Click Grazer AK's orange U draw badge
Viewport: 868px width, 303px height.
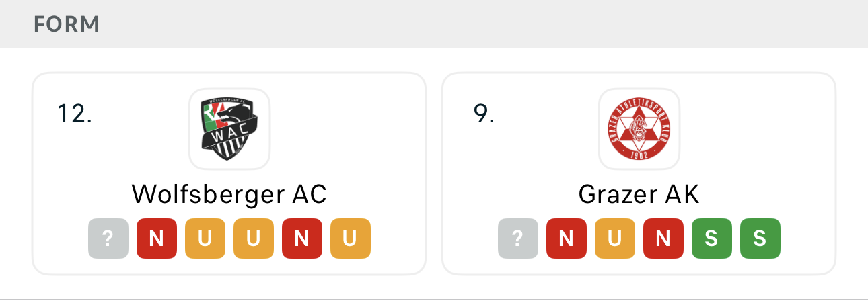tap(615, 239)
